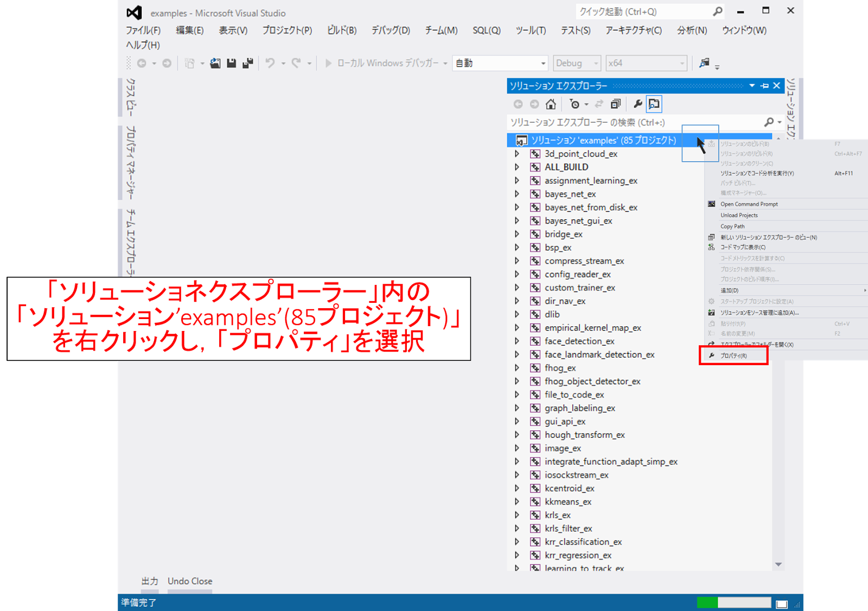Open the solution configuration Debug dropdown

tap(577, 63)
